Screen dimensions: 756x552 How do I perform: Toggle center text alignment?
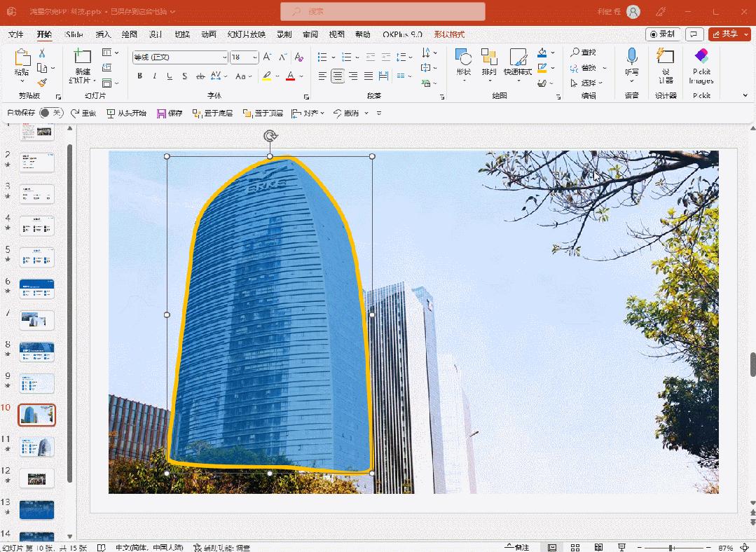(x=338, y=76)
